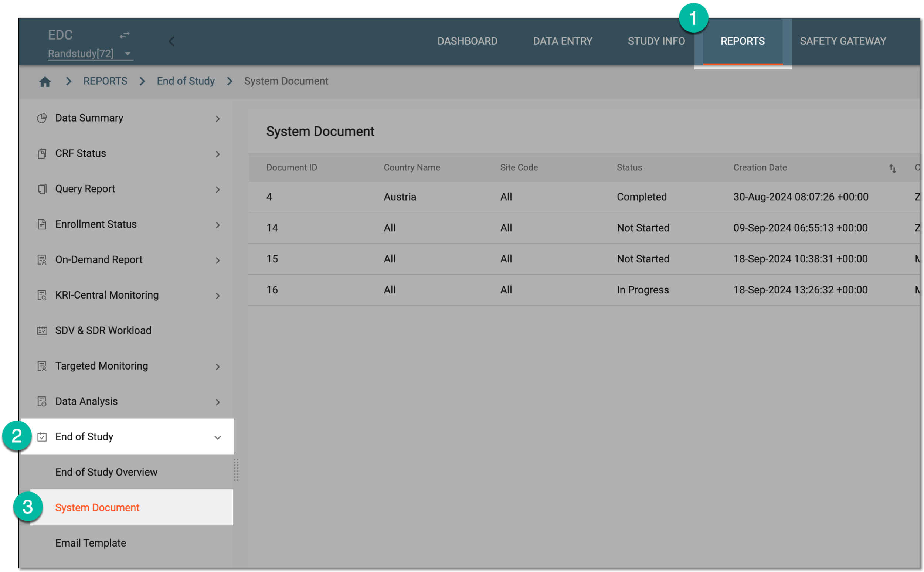This screenshot has height=572, width=924.
Task: Click the Document ID column header
Action: tap(292, 168)
